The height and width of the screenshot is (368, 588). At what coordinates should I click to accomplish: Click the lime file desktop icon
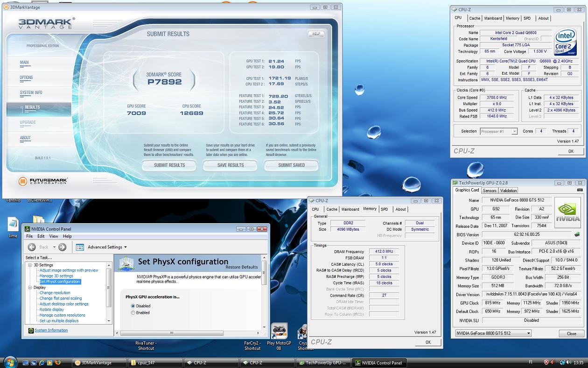13,224
